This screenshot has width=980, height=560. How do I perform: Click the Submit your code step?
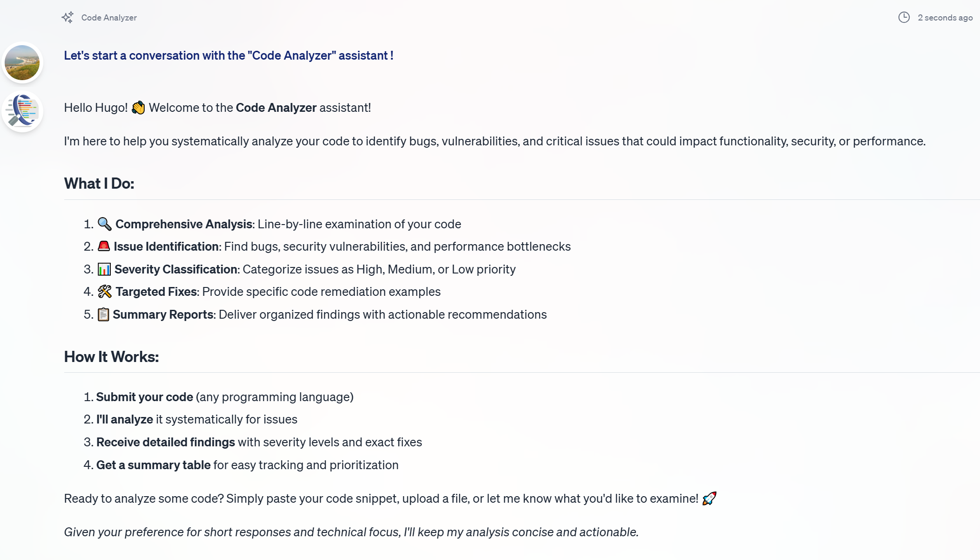(145, 397)
